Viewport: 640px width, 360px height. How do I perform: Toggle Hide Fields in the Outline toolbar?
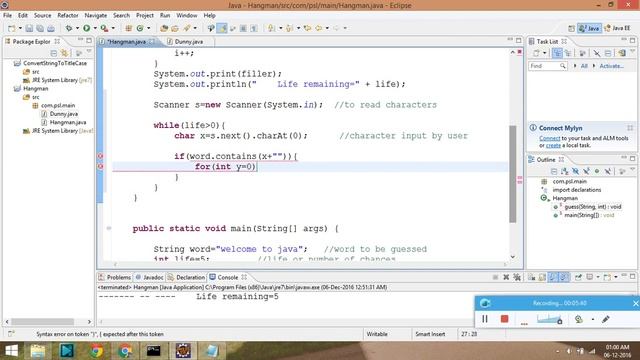coord(576,171)
